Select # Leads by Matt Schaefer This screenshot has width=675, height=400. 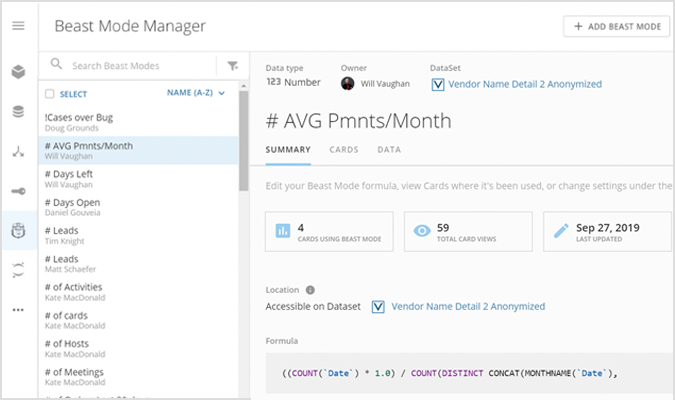pos(139,264)
